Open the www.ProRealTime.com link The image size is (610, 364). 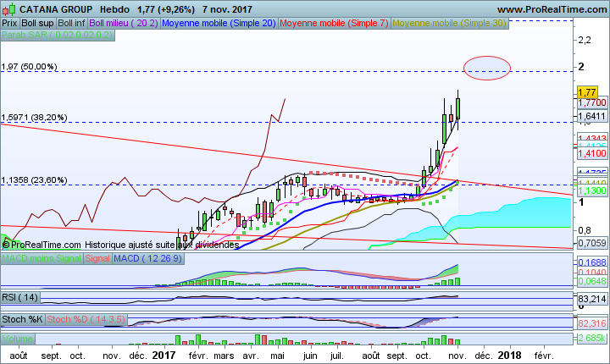coord(552,9)
